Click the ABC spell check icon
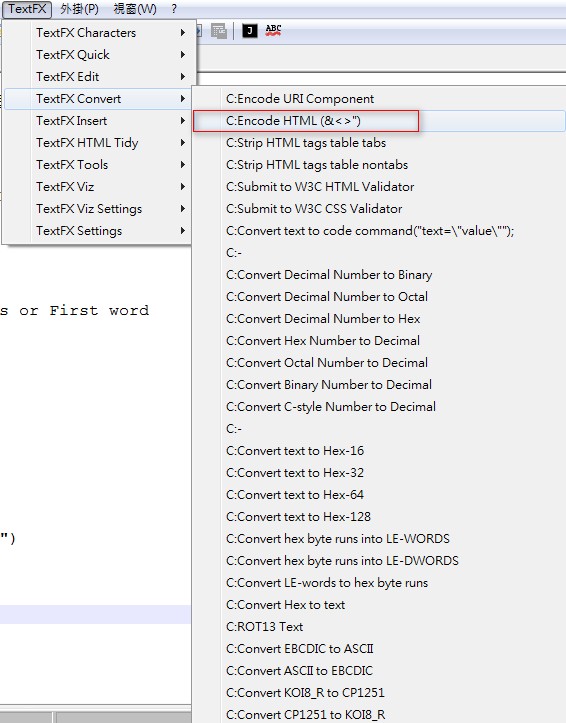Image resolution: width=566 pixels, height=723 pixels. coord(273,30)
